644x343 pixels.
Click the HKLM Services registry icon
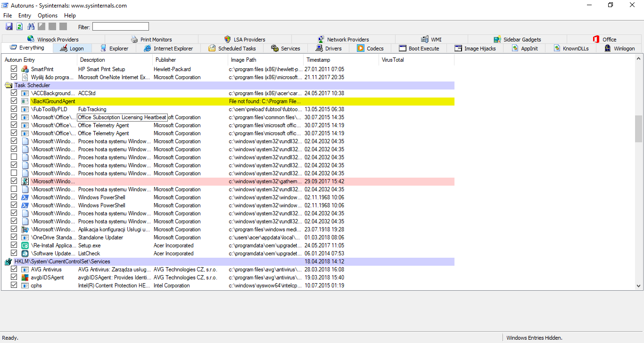[8, 261]
